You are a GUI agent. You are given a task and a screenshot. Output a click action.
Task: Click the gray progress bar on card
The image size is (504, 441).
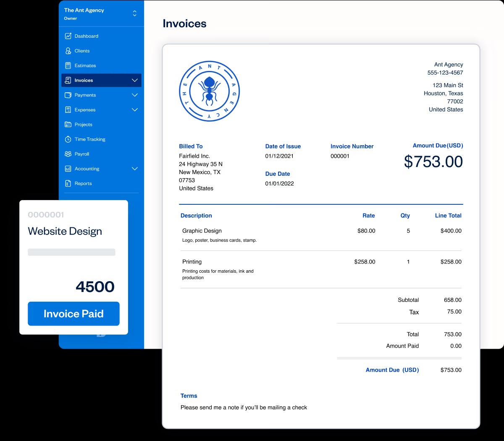71,252
